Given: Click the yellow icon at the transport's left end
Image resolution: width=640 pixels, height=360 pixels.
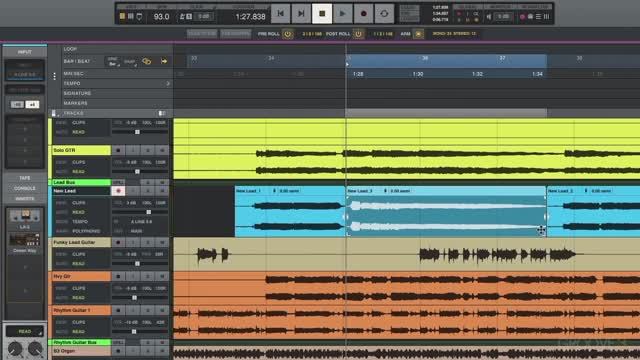Looking at the screenshot, I should pyautogui.click(x=122, y=16).
